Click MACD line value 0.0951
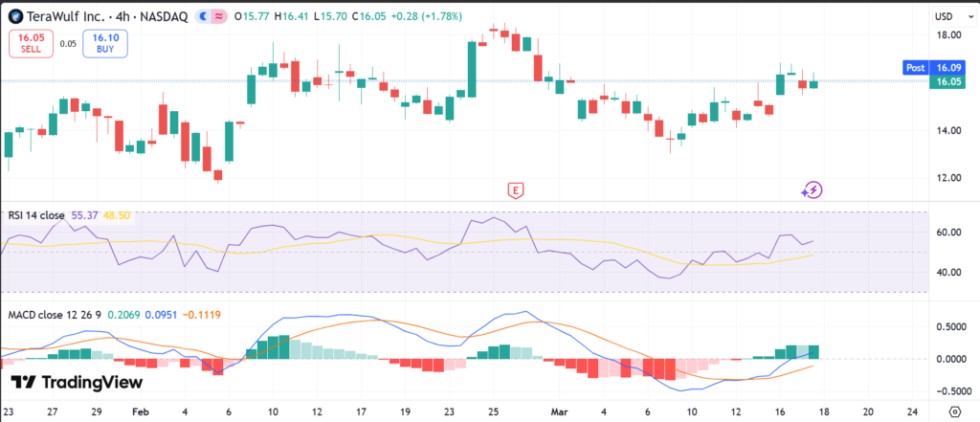 161,315
